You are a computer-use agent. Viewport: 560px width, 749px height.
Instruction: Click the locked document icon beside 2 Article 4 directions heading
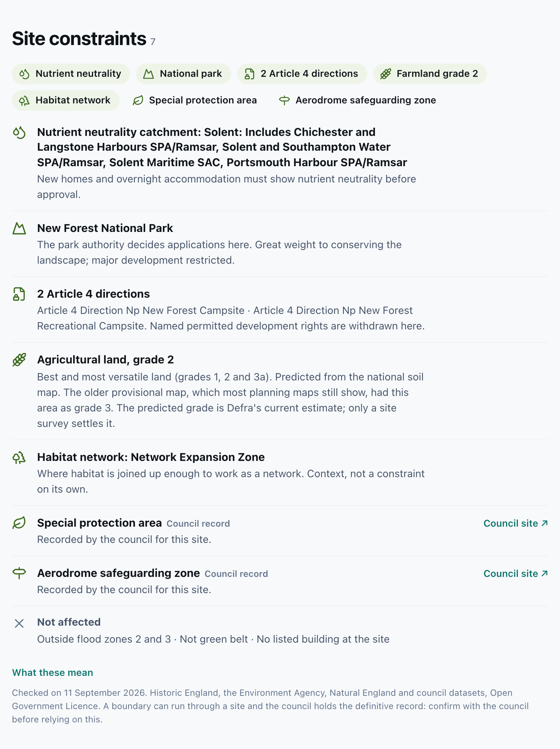coord(19,294)
